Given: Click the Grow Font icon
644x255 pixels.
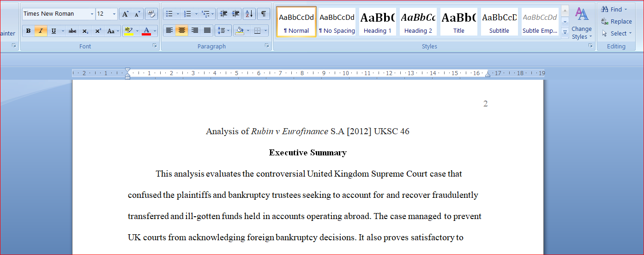Looking at the screenshot, I should coord(125,14).
